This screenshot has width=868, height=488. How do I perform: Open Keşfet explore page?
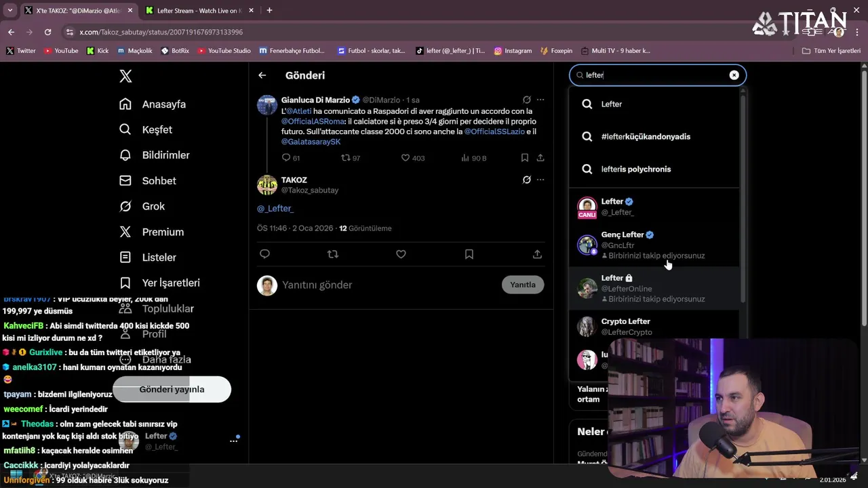tap(146, 129)
